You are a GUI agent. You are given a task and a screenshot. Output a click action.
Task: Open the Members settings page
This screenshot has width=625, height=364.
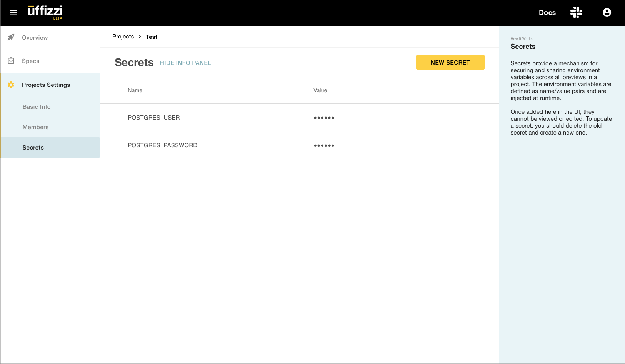click(x=36, y=127)
